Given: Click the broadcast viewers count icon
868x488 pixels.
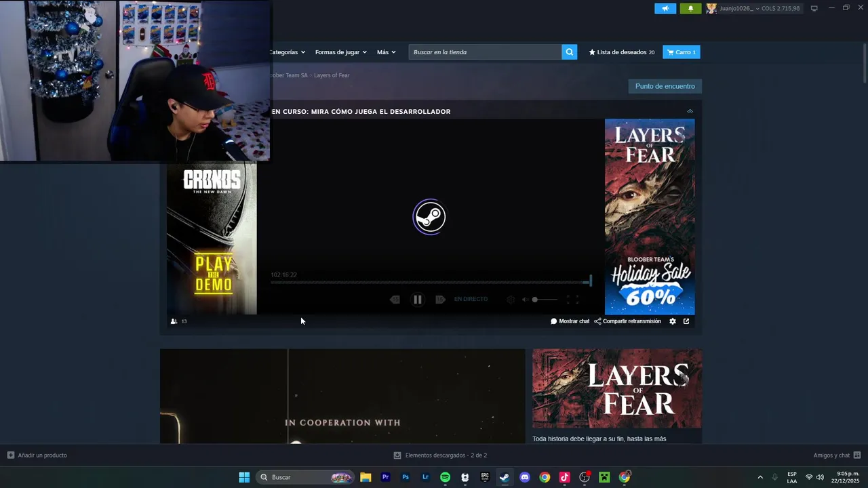Looking at the screenshot, I should (174, 321).
